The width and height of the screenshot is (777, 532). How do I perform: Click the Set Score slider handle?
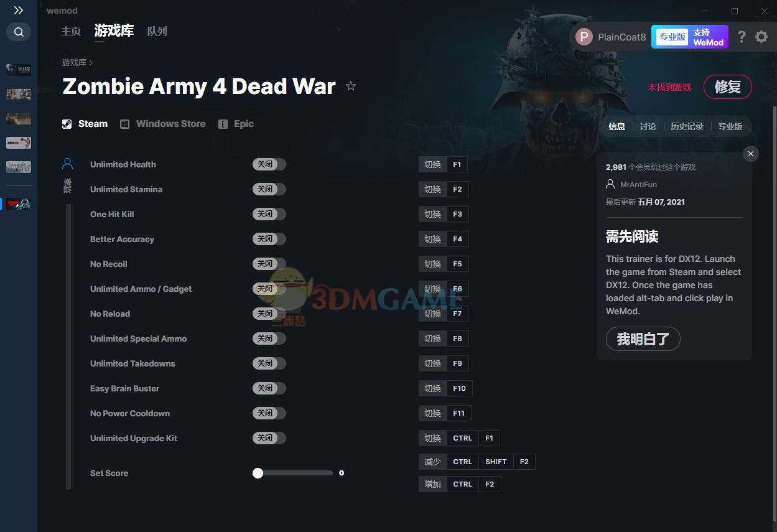(x=258, y=473)
